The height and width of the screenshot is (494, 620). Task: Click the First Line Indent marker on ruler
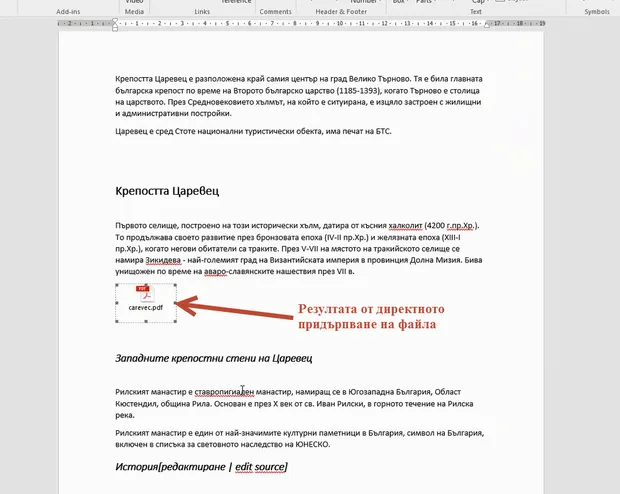click(x=115, y=21)
